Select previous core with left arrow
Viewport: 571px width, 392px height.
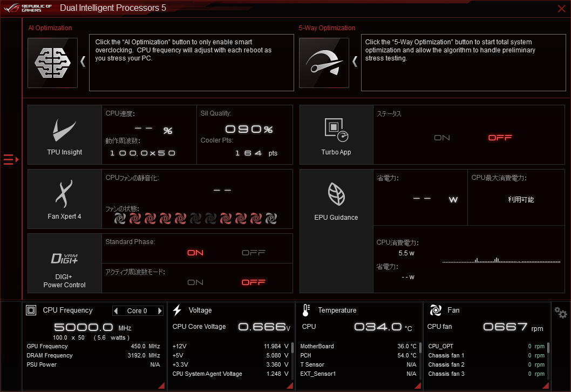point(116,311)
